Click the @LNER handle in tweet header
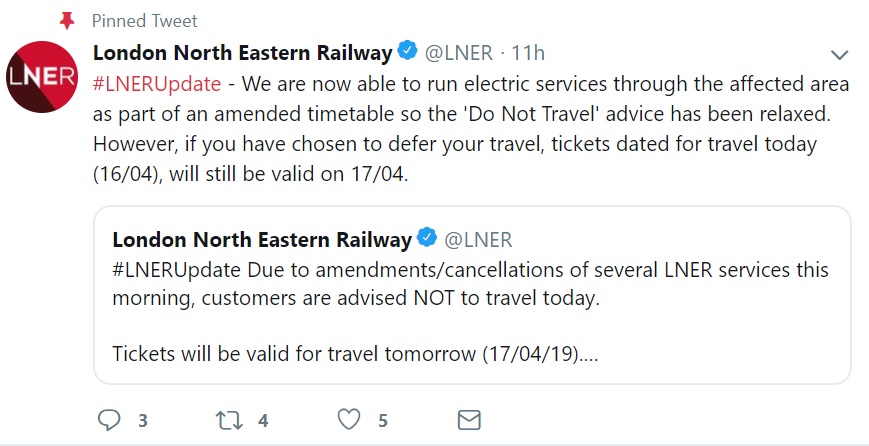 point(459,53)
